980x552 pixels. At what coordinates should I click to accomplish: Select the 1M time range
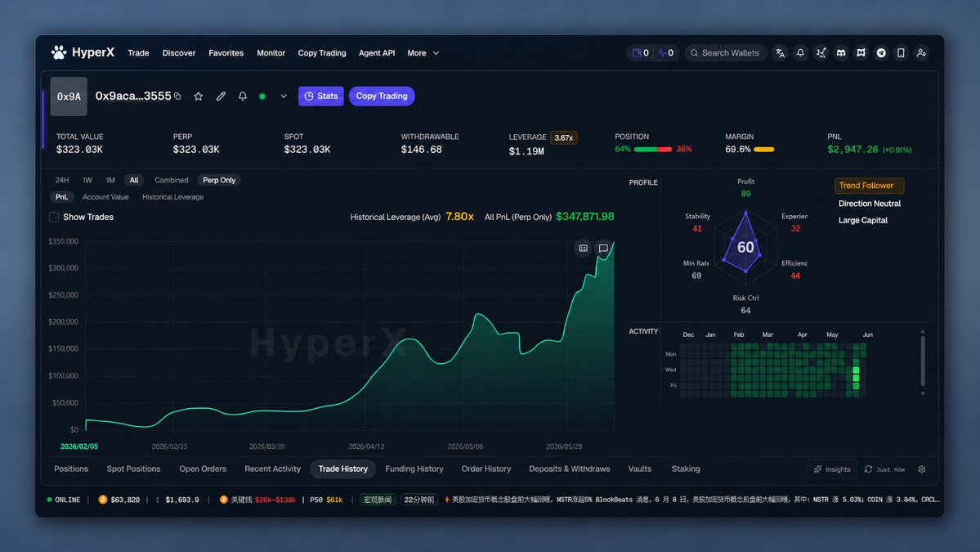(x=110, y=180)
